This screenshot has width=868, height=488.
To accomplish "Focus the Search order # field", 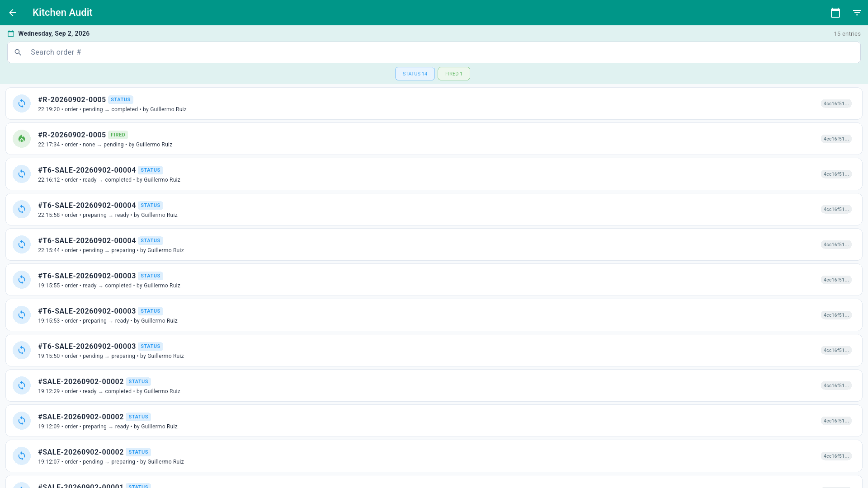I will [x=434, y=52].
